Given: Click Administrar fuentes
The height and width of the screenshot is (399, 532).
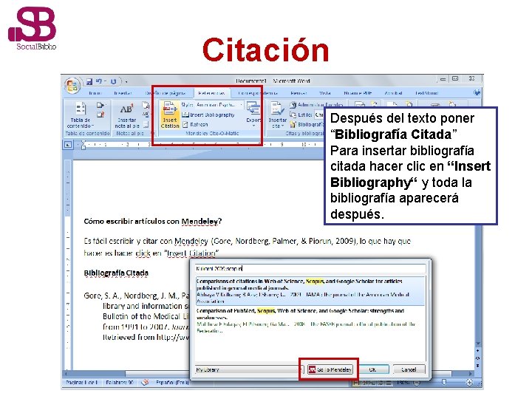Looking at the screenshot, I should [316, 105].
